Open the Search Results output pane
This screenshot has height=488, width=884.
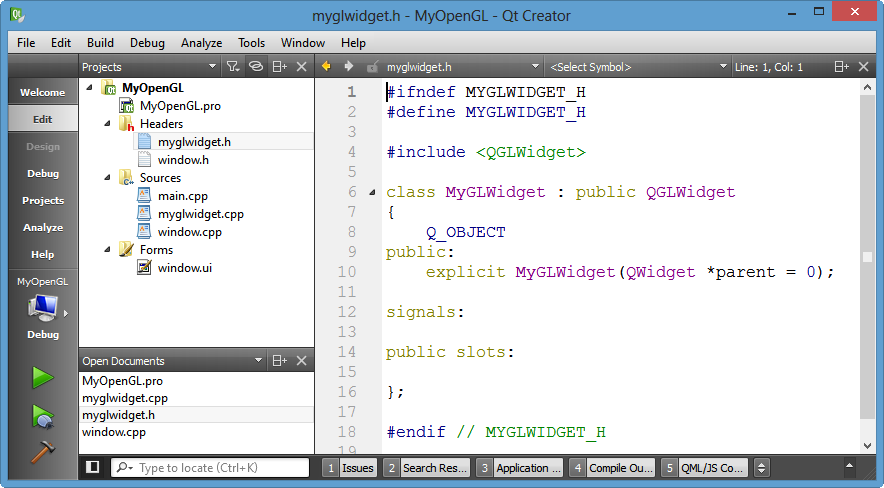427,468
